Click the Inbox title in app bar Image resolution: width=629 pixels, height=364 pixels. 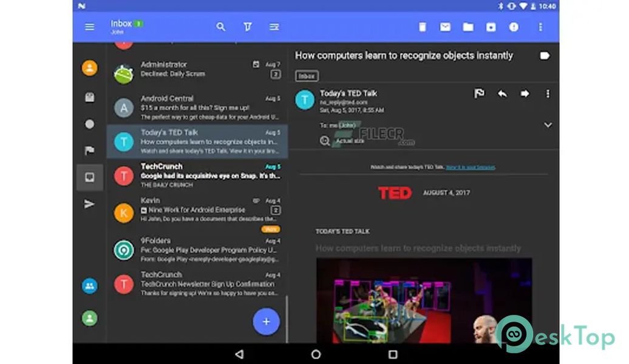(121, 24)
